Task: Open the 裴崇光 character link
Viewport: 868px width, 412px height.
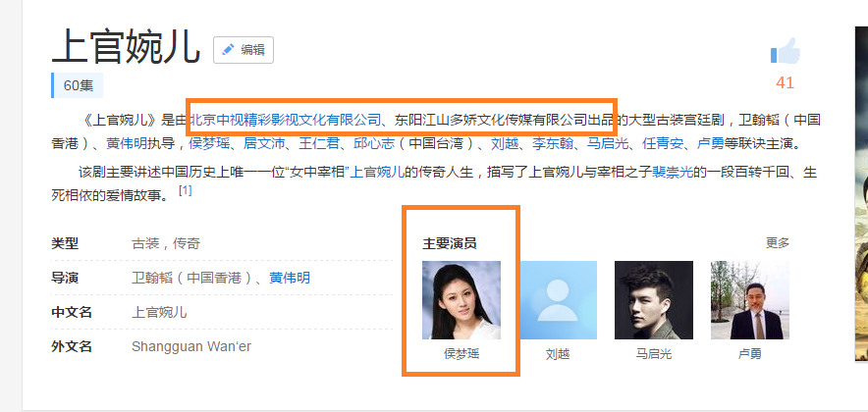Action: click(673, 172)
